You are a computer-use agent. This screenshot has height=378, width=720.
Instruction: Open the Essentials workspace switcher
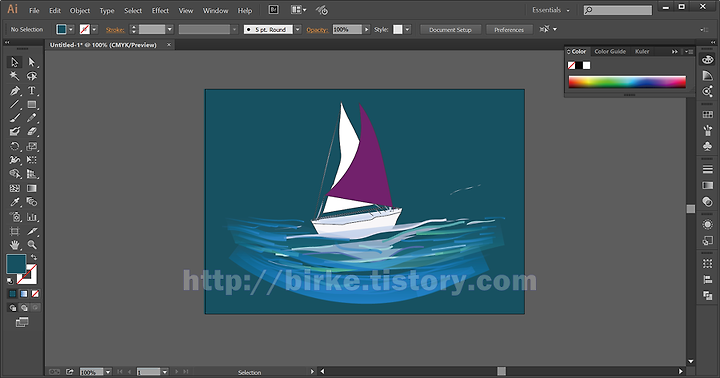coord(551,10)
